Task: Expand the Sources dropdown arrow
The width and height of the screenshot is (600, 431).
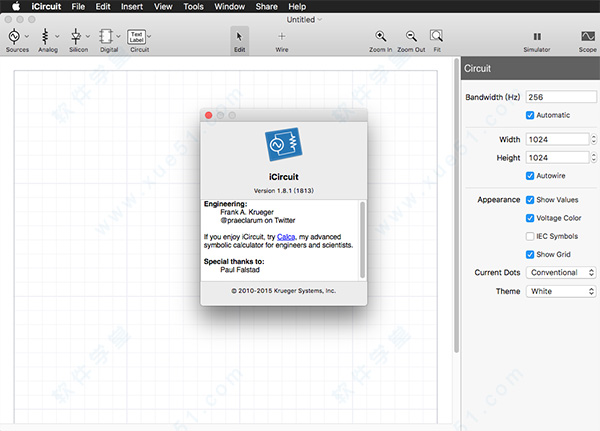Action: click(x=27, y=36)
